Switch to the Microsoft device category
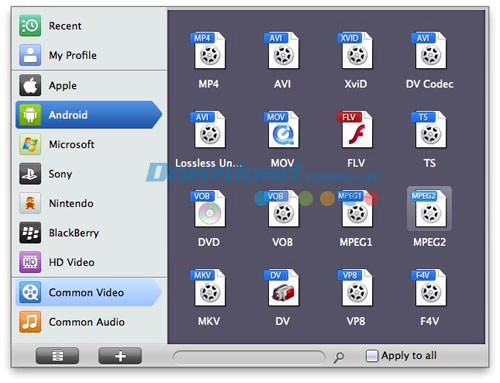 tap(89, 144)
